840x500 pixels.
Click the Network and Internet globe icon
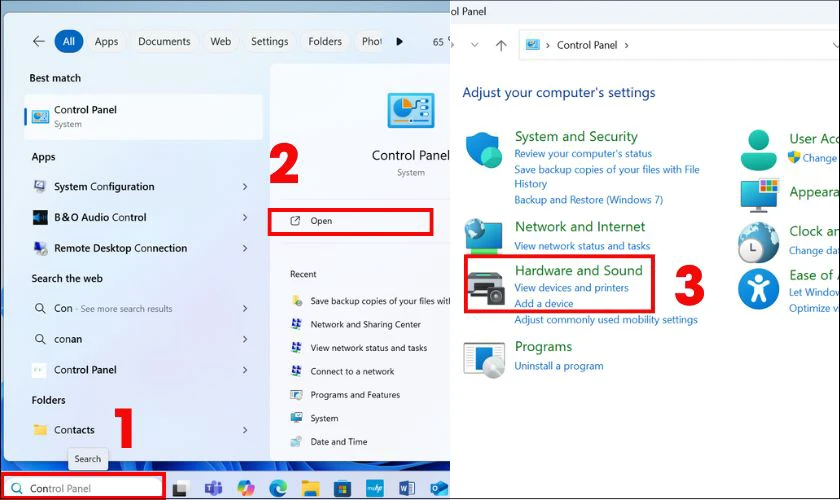pyautogui.click(x=484, y=235)
